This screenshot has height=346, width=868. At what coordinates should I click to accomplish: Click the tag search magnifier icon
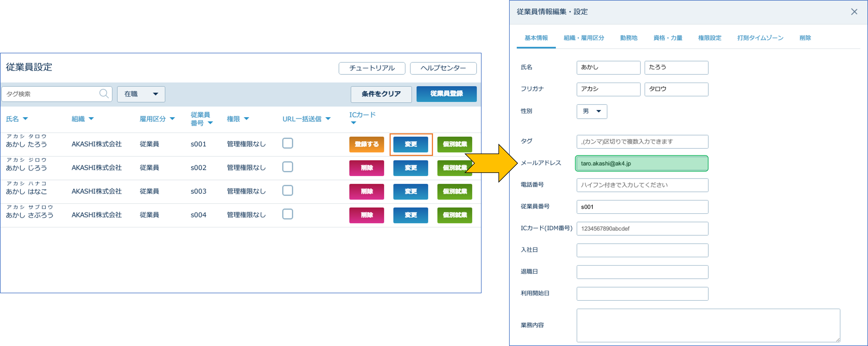104,94
